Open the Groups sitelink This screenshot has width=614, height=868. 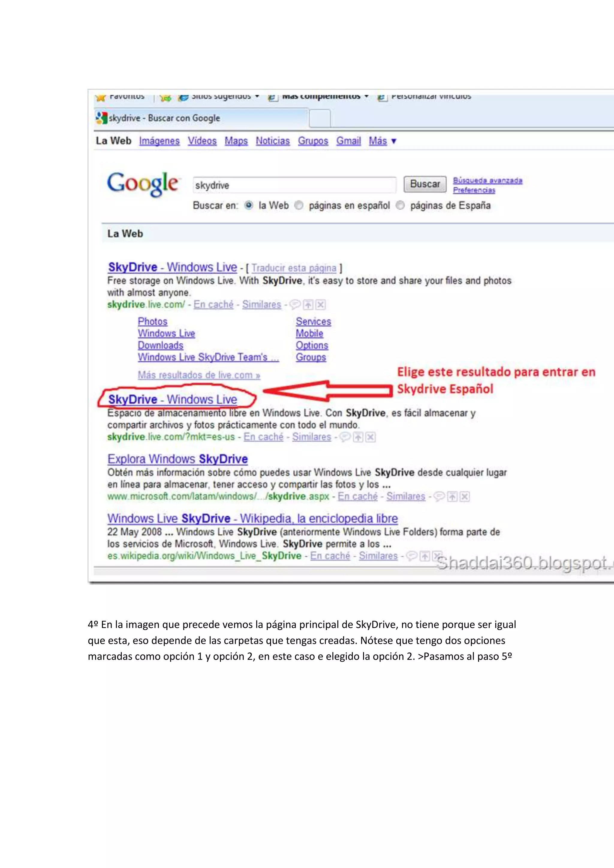[311, 357]
